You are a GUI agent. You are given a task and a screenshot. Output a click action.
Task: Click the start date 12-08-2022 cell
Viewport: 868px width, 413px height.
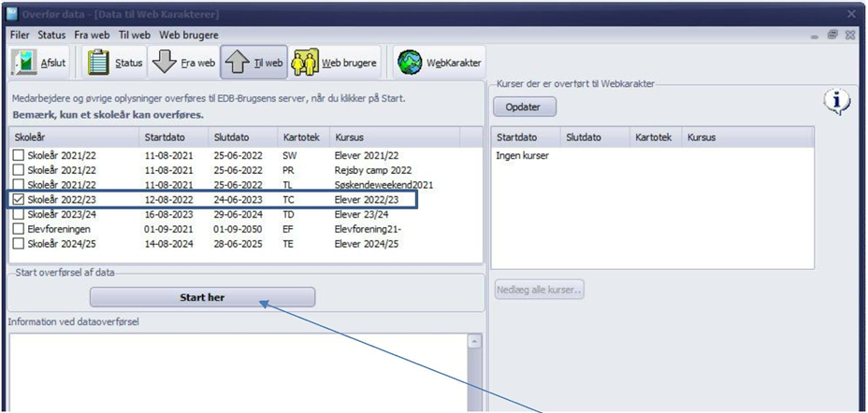(169, 200)
